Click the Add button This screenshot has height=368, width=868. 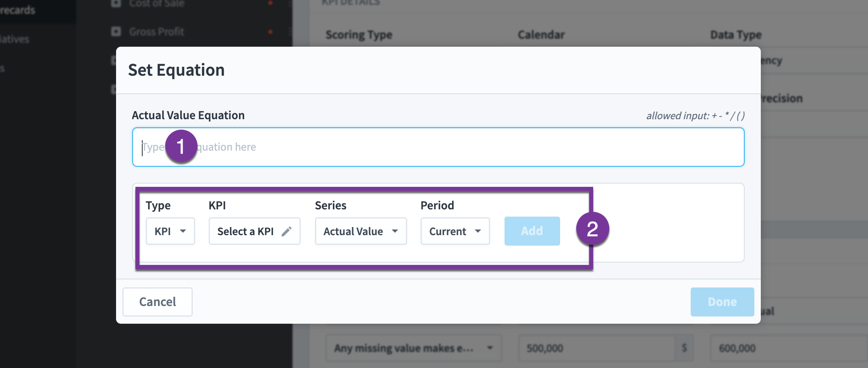532,231
